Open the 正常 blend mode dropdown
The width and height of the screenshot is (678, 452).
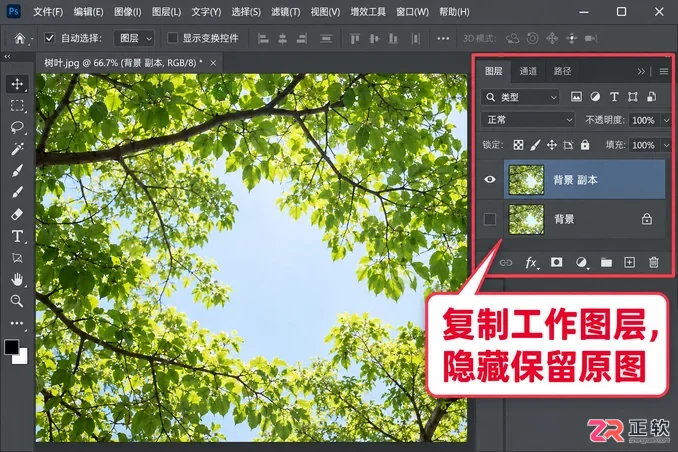coord(528,120)
